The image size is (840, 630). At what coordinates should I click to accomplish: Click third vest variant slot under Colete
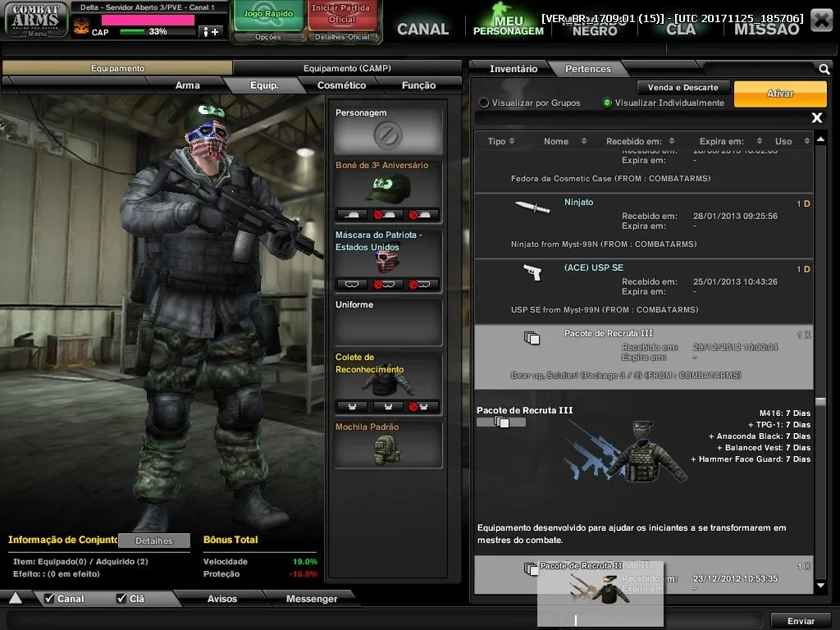(423, 407)
